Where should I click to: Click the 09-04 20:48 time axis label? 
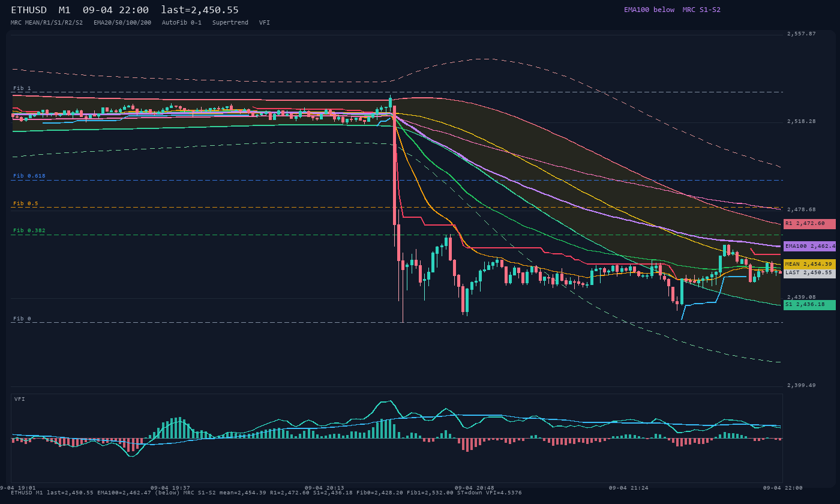pyautogui.click(x=475, y=488)
